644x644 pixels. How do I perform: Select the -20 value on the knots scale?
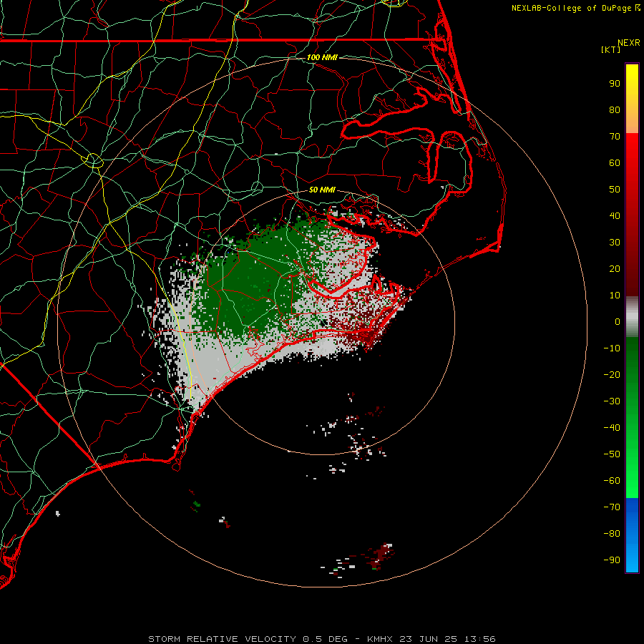tap(612, 375)
